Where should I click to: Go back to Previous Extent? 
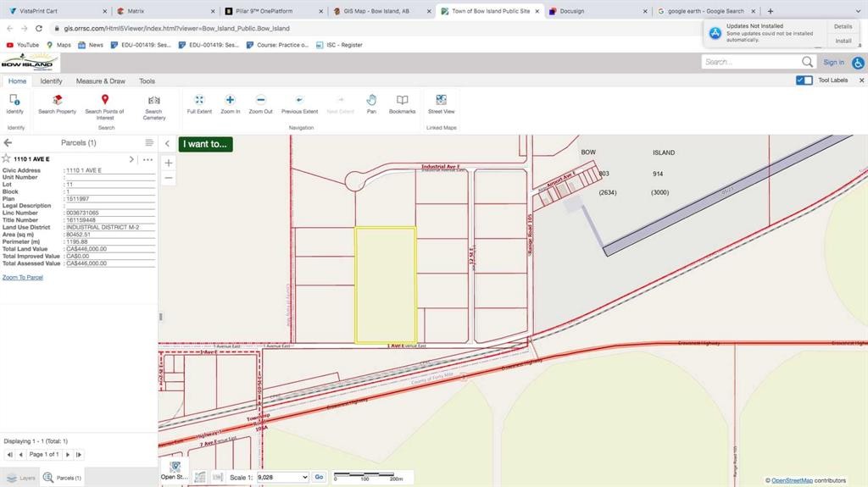pyautogui.click(x=299, y=103)
